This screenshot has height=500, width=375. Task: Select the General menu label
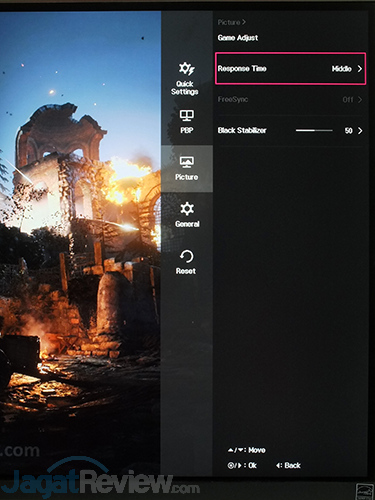pos(187,224)
